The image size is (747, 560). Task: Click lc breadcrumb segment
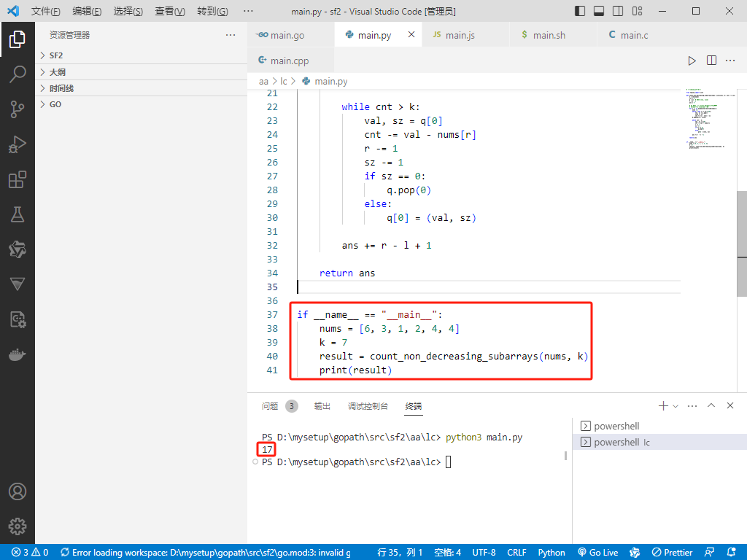284,82
